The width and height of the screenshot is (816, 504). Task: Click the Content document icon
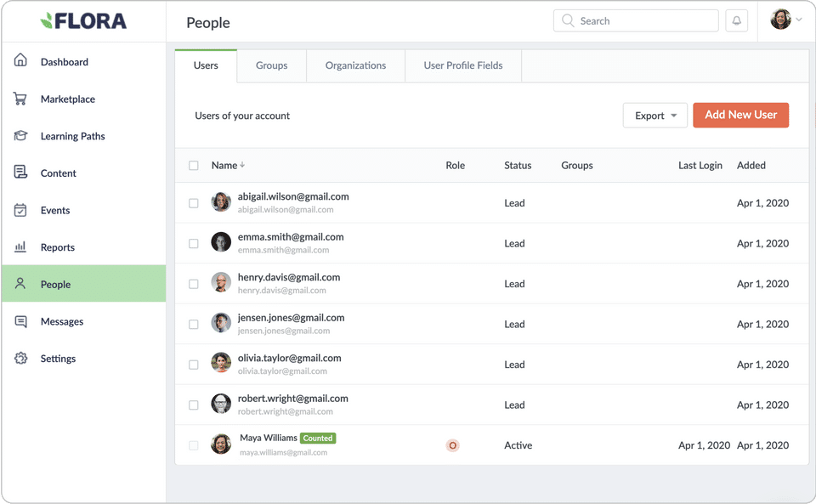20,173
